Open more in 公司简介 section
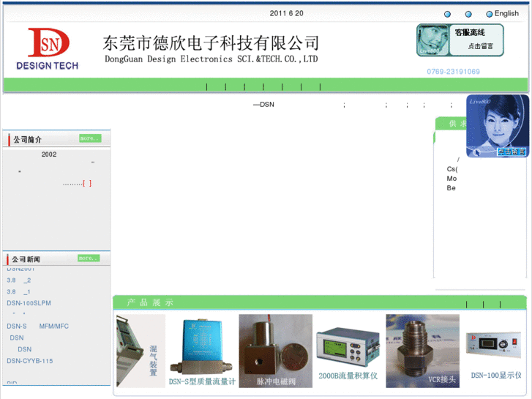Screen dimensions: 532x399 coord(90,138)
